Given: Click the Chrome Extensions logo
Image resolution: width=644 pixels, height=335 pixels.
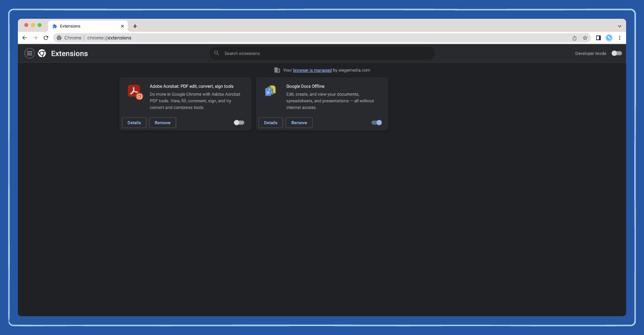Looking at the screenshot, I should [42, 53].
